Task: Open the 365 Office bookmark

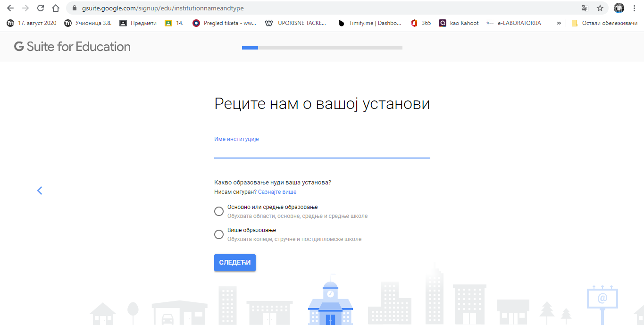Action: pos(421,23)
